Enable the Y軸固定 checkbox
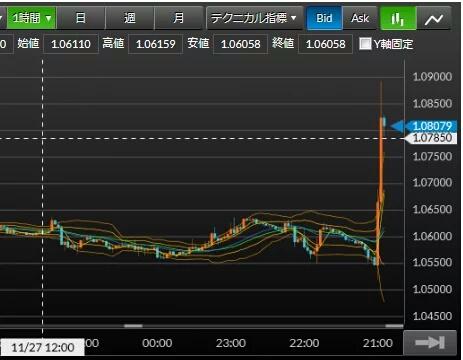 click(x=365, y=44)
